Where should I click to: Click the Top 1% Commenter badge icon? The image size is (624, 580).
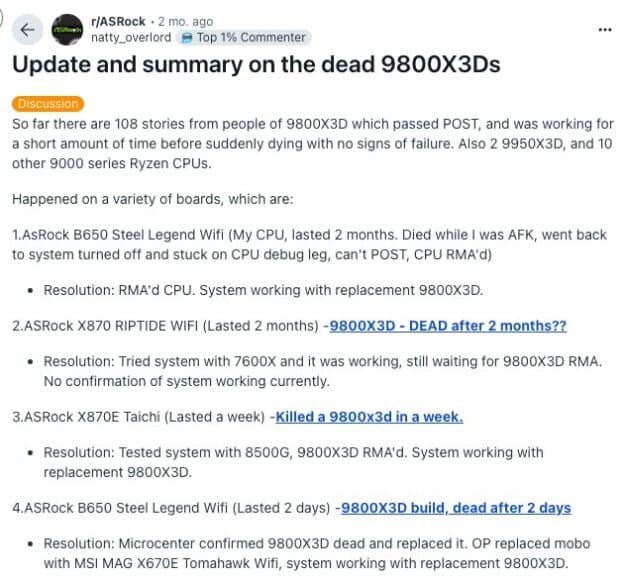187,37
